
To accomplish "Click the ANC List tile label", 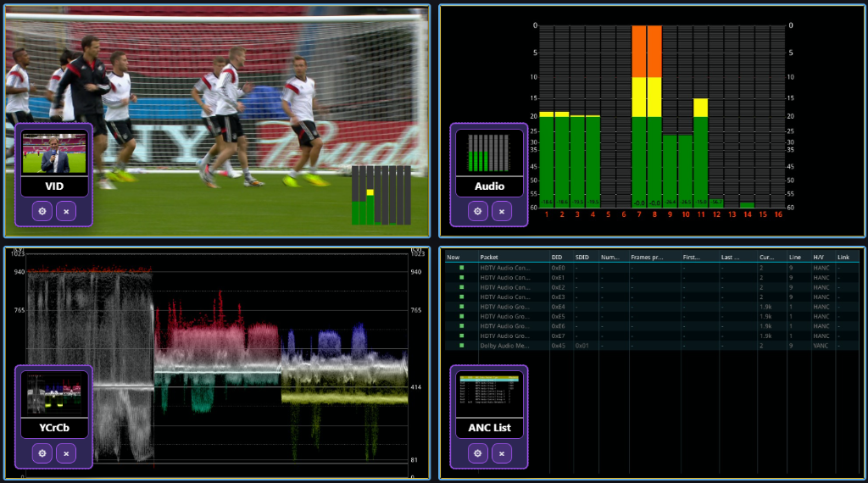I will click(x=489, y=428).
